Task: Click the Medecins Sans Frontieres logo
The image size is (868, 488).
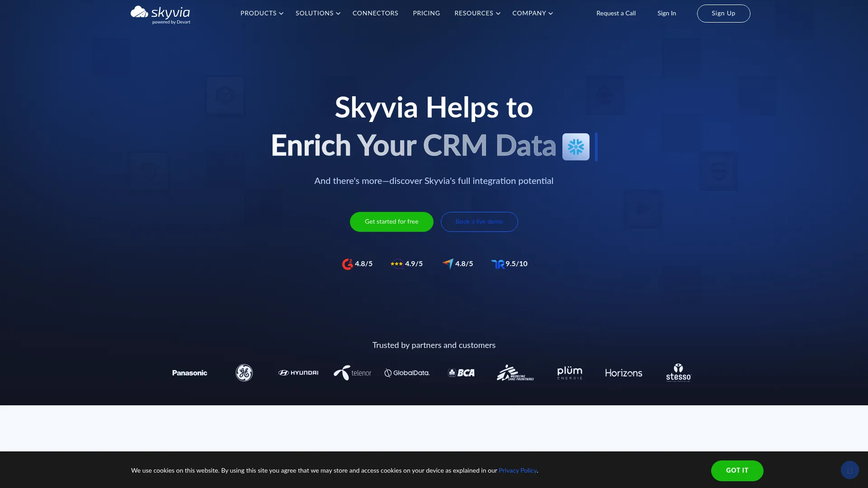Action: click(515, 373)
